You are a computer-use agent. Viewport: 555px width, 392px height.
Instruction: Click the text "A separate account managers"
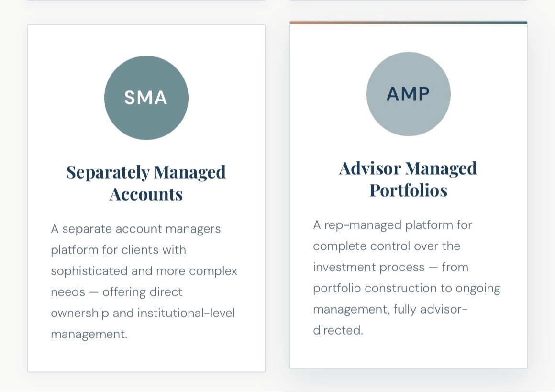136,229
